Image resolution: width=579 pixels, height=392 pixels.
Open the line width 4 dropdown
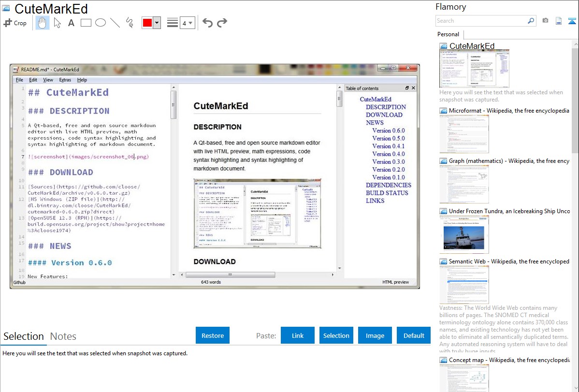pos(187,23)
